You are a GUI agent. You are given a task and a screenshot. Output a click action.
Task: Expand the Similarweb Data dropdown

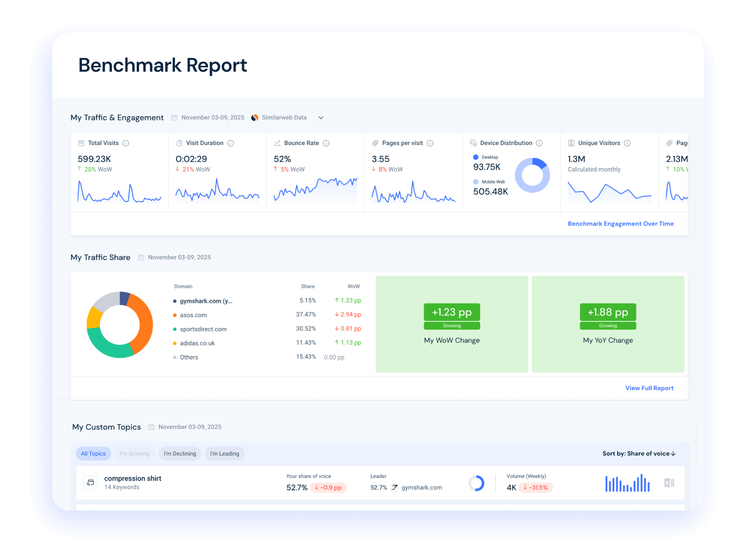[321, 117]
